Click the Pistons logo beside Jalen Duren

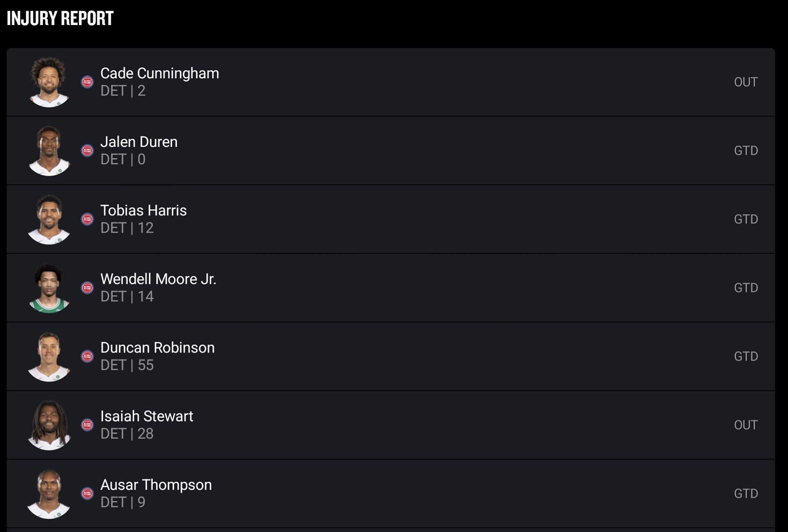pos(87,151)
